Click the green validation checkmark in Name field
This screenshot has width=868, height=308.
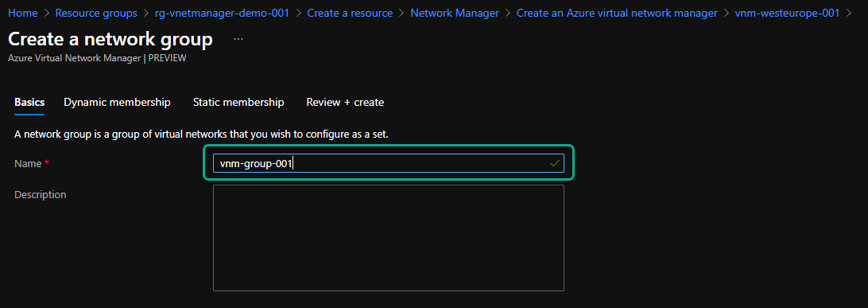[x=554, y=163]
